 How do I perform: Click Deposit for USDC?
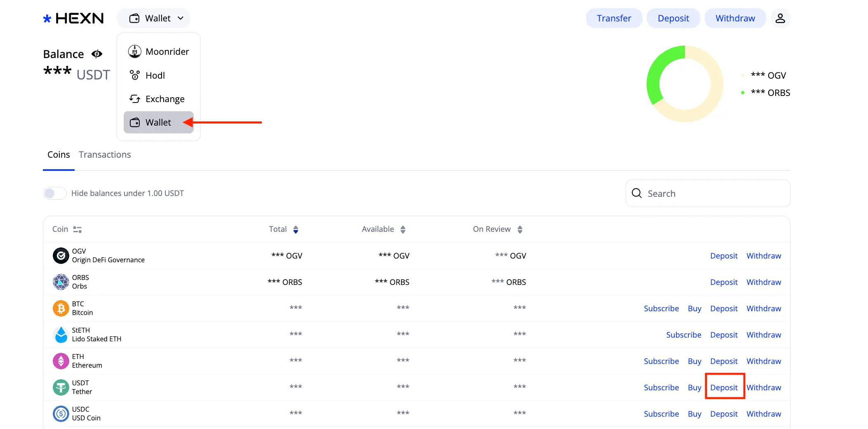[x=724, y=414]
